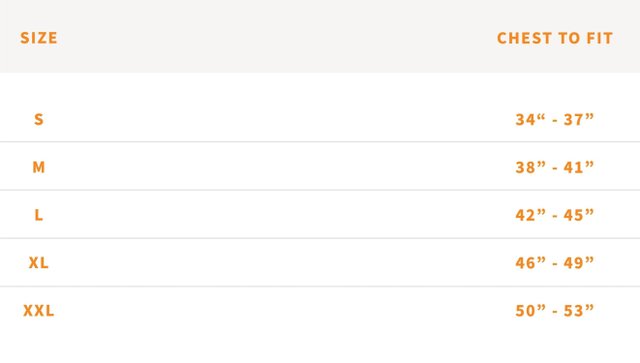The image size is (640, 363).
Task: Select the XXL size label
Action: coord(38,310)
